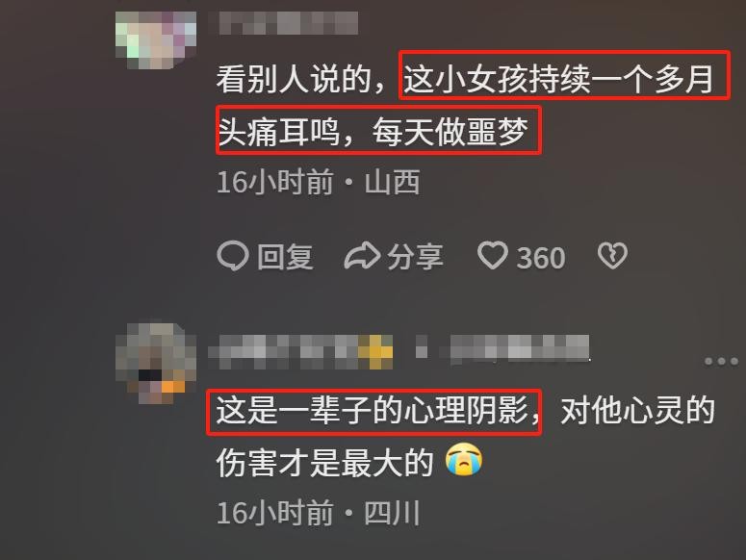Click the speech-bubble reply icon
This screenshot has height=560, width=746.
pos(233,256)
